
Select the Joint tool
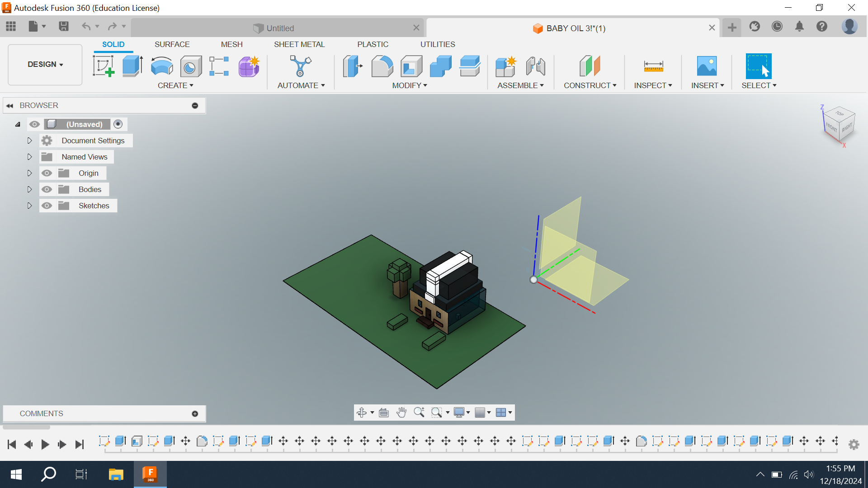535,66
